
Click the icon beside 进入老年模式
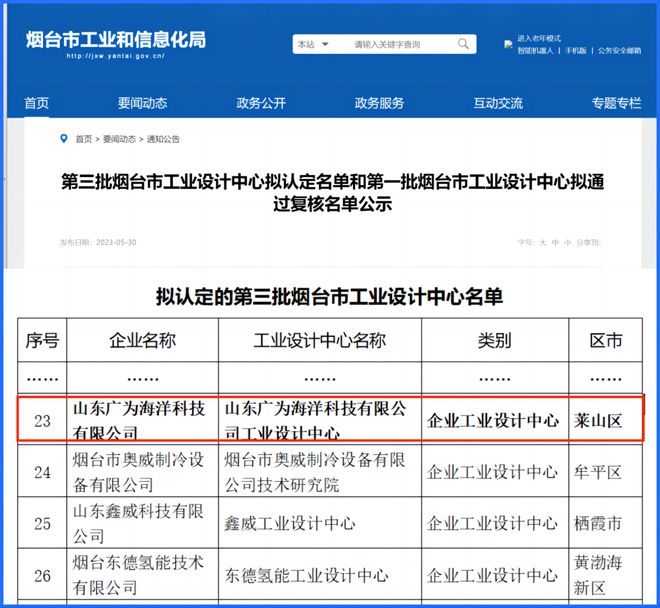pyautogui.click(x=508, y=44)
